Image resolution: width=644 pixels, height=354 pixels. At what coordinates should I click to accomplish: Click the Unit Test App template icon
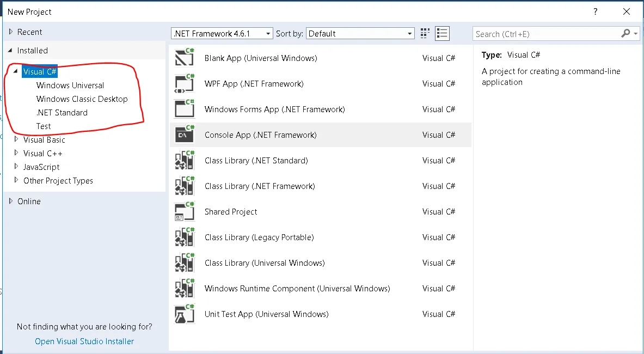[x=185, y=314]
